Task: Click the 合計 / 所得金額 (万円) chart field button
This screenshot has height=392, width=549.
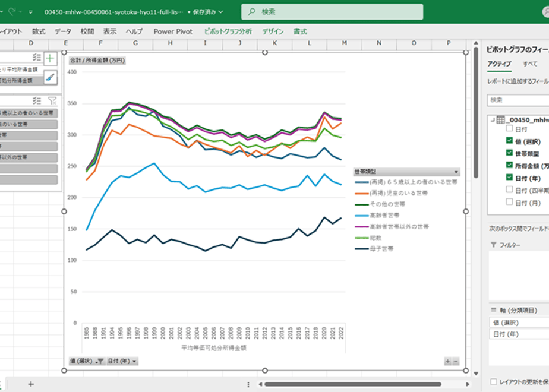Action: (x=97, y=60)
